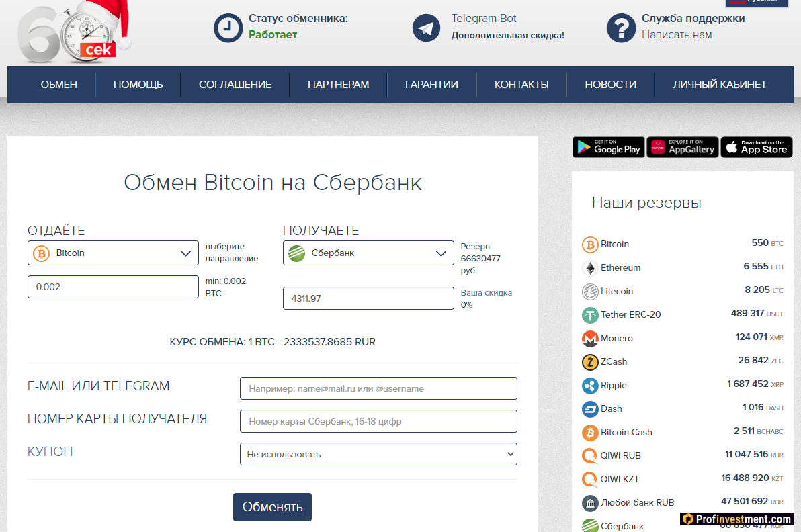
Task: Click the support question mark icon
Action: tap(621, 28)
